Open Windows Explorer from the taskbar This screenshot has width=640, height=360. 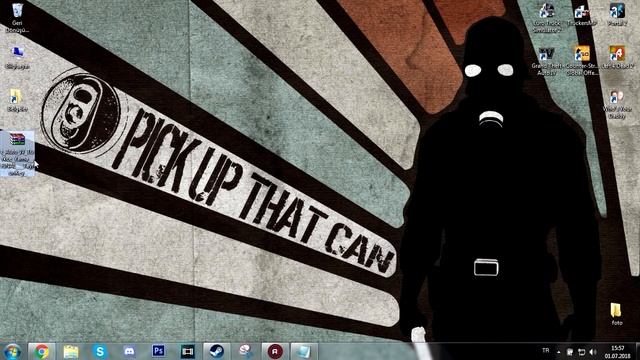(x=71, y=351)
